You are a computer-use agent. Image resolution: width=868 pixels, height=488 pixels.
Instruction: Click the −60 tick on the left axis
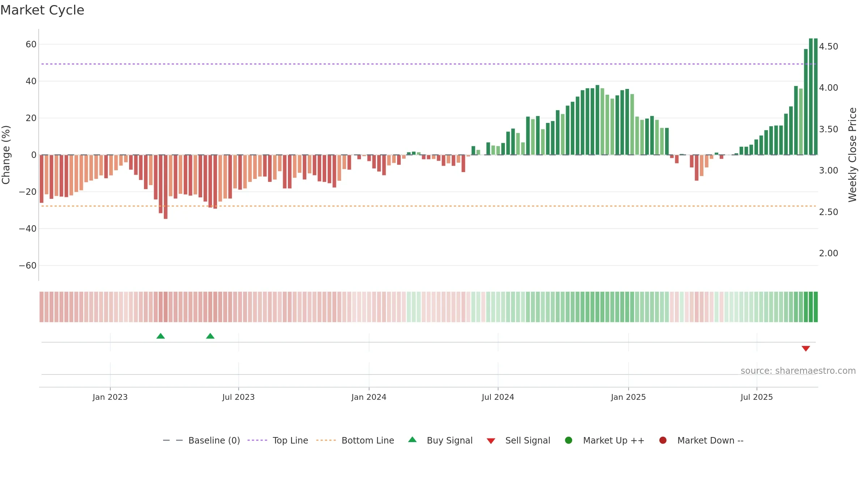[28, 266]
